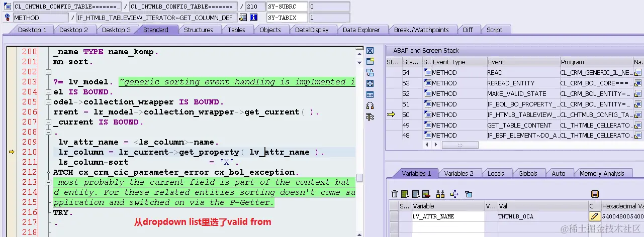Click the Program column header

tap(596, 62)
